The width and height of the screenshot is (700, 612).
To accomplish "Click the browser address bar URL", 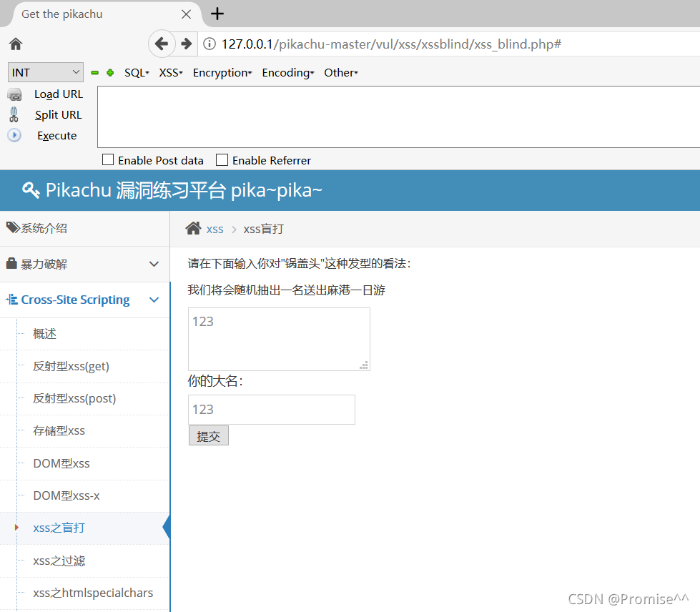I will click(x=392, y=44).
